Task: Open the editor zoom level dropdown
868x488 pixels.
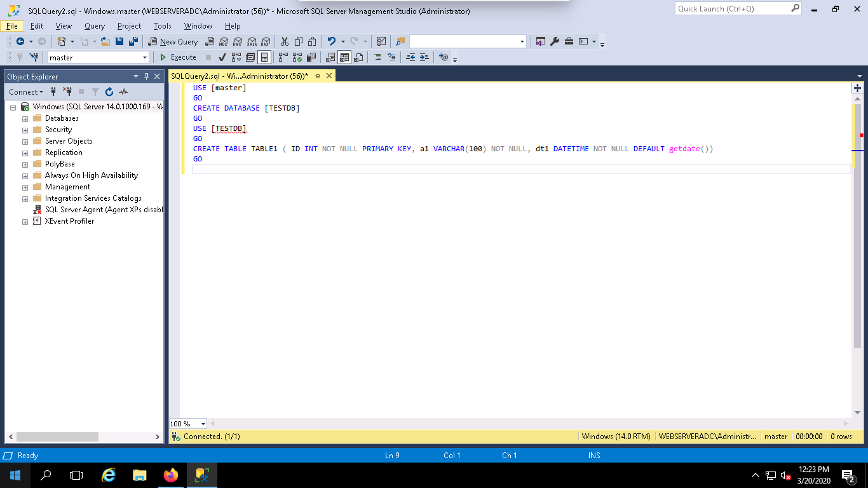Action: click(203, 424)
